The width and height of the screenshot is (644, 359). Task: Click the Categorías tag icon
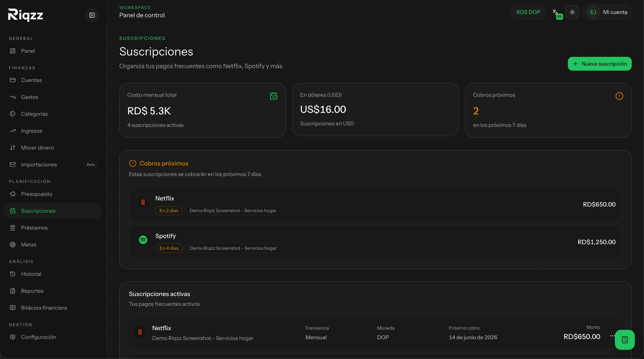coord(13,114)
